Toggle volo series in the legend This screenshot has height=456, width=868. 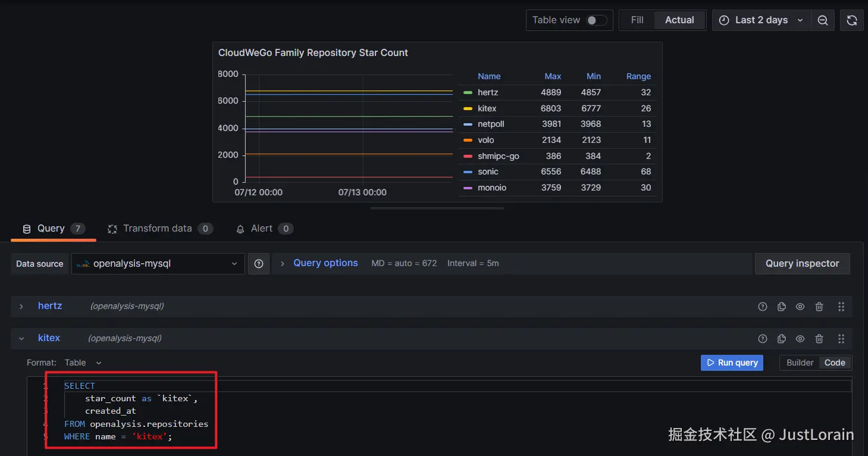click(x=485, y=140)
